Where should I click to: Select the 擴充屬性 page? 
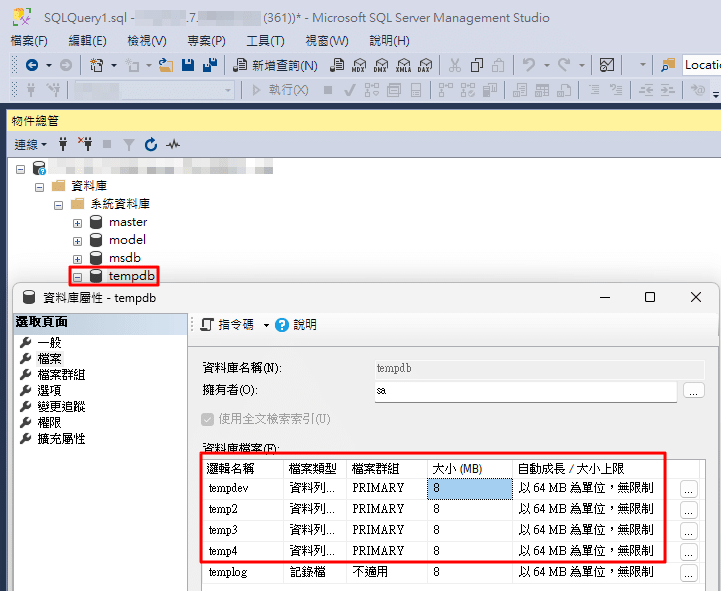coord(61,439)
